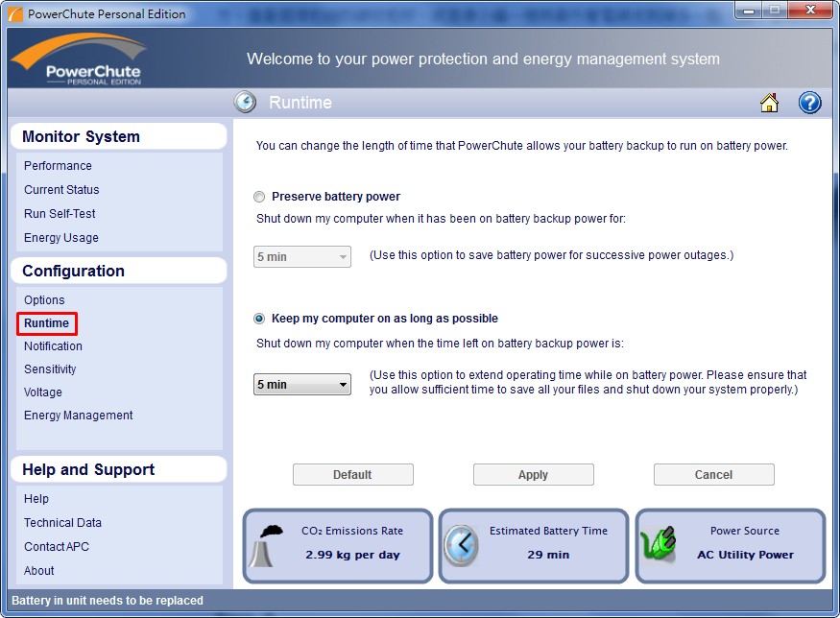Screen dimensions: 840x618
Task: Open the Technical Data page
Action: [62, 523]
